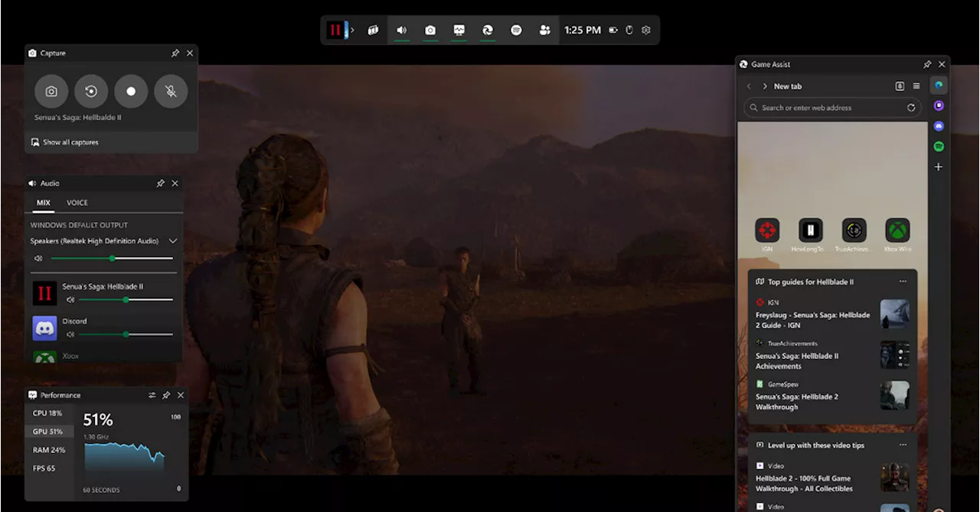
Task: Open Spotify widget from Game Bar
Action: coord(516,30)
